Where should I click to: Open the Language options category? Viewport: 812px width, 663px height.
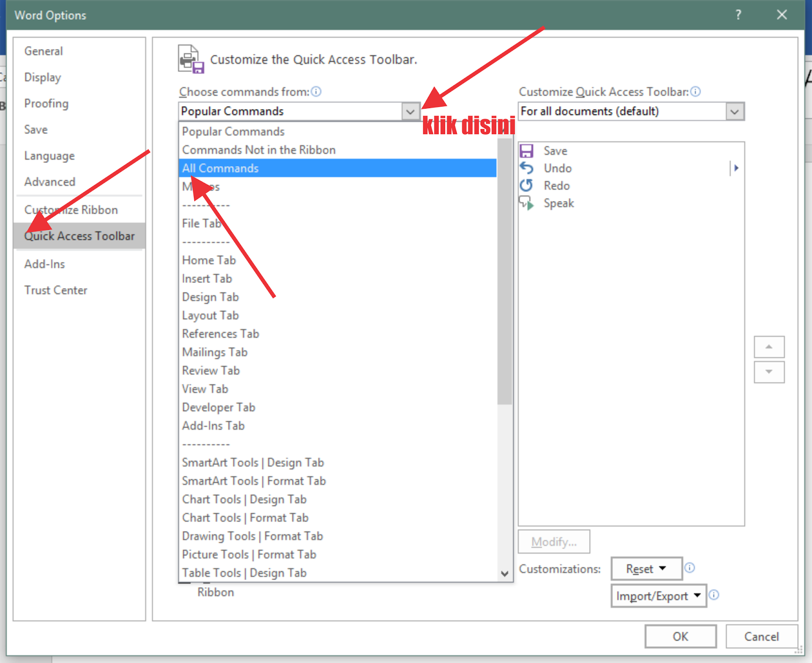tap(79, 156)
